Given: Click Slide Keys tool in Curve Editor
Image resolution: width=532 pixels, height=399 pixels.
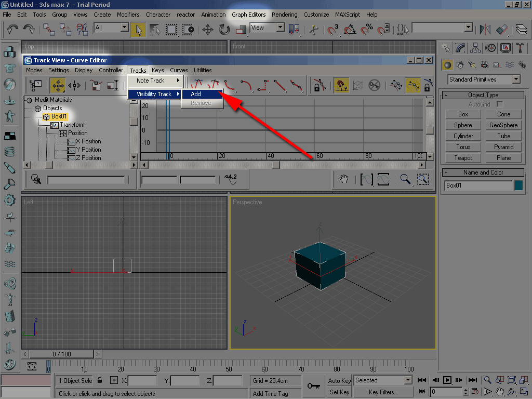Looking at the screenshot, I should [x=74, y=85].
